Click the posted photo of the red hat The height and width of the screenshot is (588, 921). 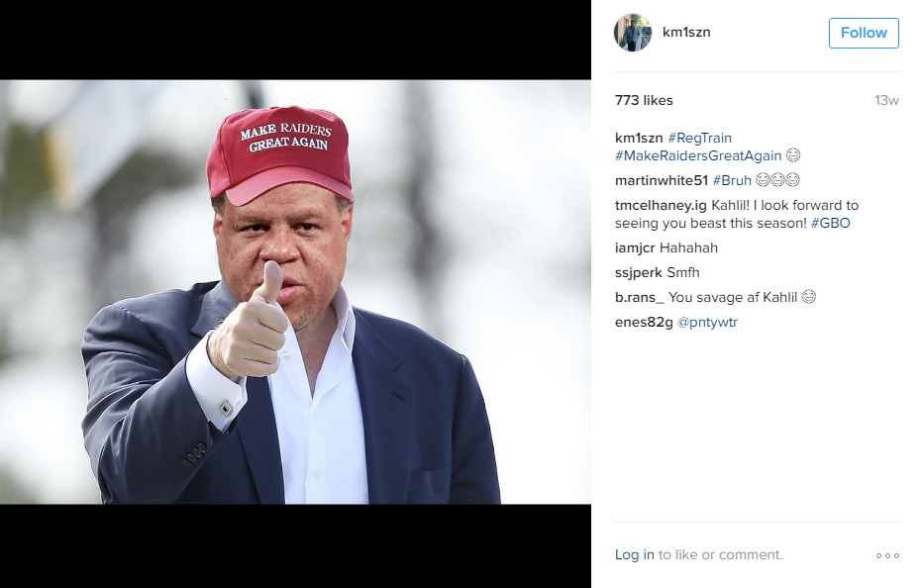[295, 292]
